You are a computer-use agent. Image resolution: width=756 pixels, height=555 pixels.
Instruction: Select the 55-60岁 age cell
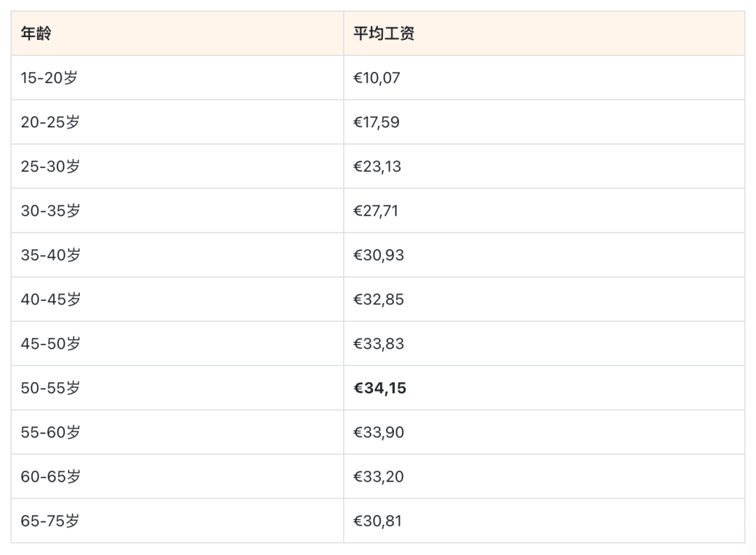[50, 433]
